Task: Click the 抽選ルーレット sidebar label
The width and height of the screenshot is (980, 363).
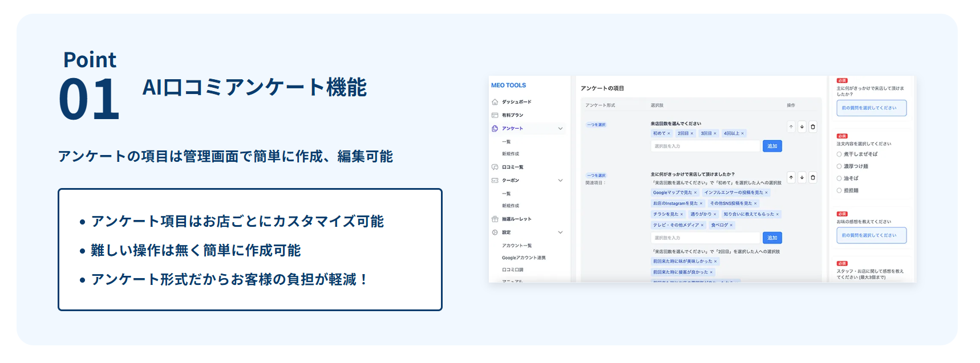Action: click(x=516, y=219)
